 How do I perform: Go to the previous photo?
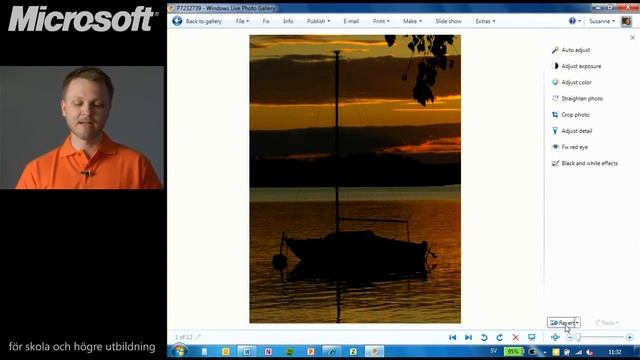click(452, 338)
